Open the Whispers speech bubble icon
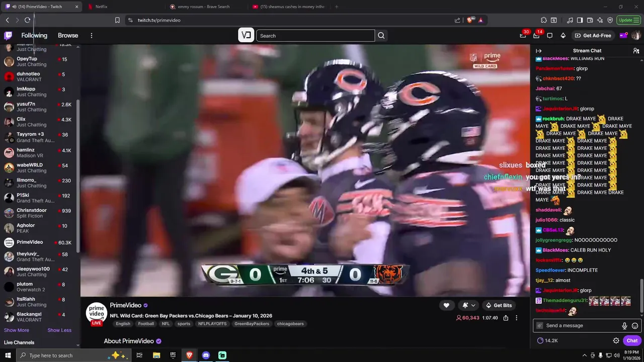This screenshot has height=362, width=644. tap(549, 36)
